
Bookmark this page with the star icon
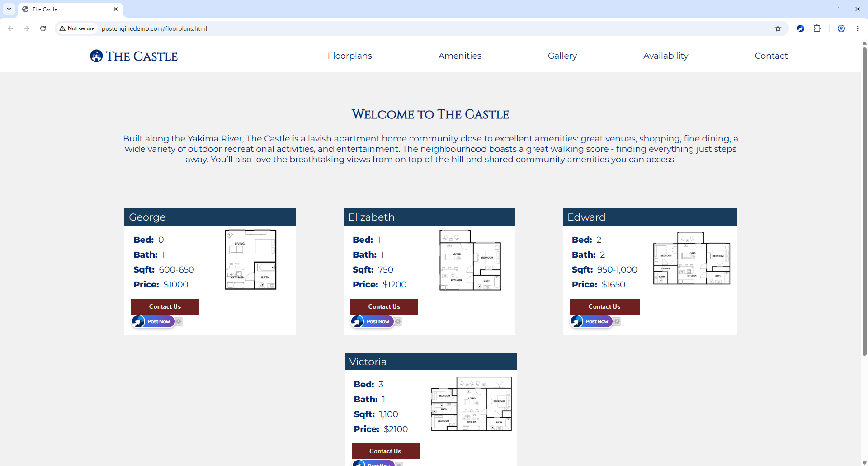coord(778,28)
